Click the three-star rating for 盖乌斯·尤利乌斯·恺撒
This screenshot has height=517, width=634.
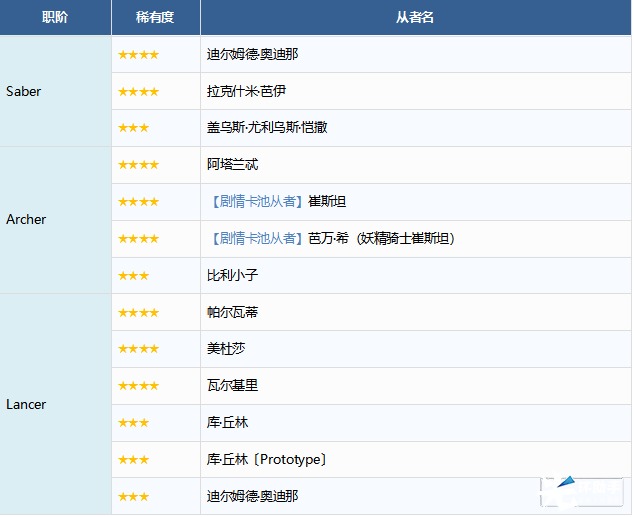pos(133,128)
